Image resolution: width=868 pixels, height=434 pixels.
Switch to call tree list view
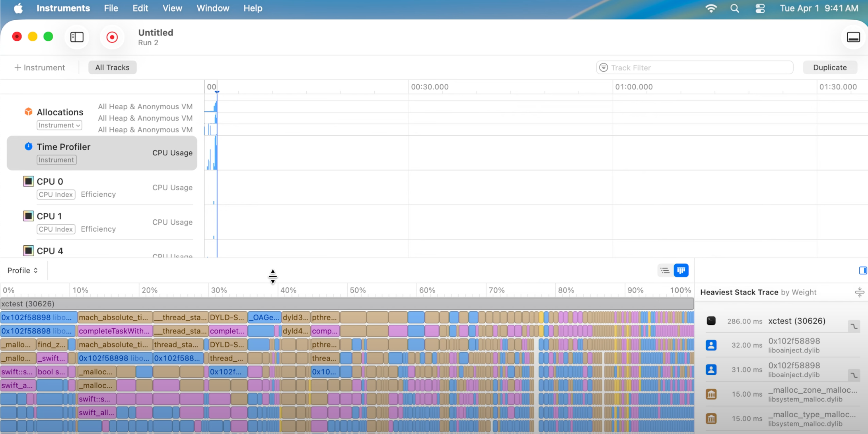click(x=665, y=270)
